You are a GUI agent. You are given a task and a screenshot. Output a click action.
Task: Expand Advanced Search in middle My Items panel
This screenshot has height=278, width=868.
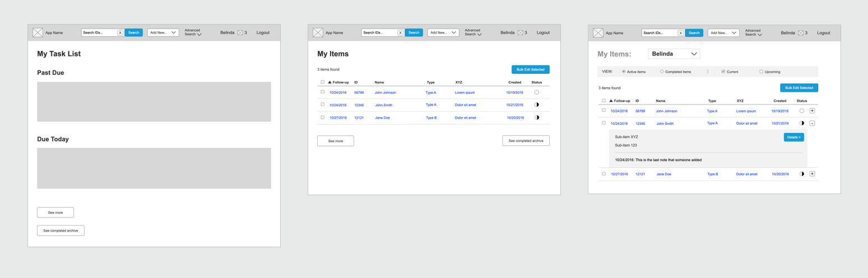(473, 32)
